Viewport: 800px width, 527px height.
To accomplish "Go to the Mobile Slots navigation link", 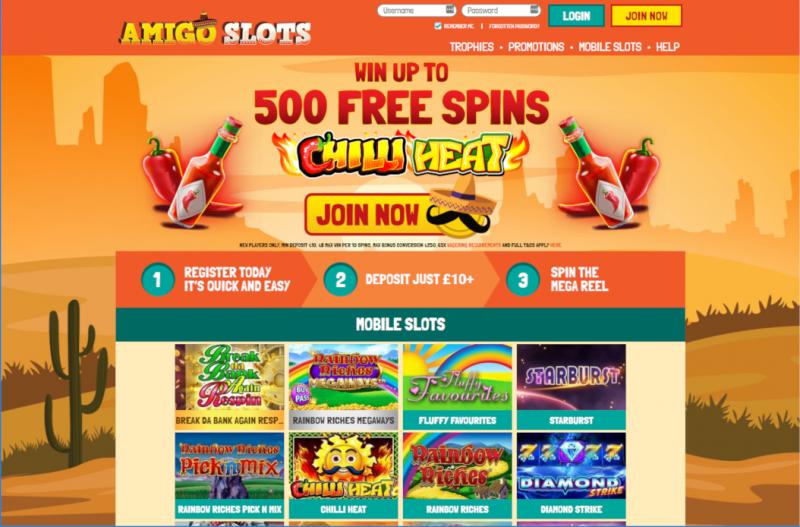I will point(610,47).
